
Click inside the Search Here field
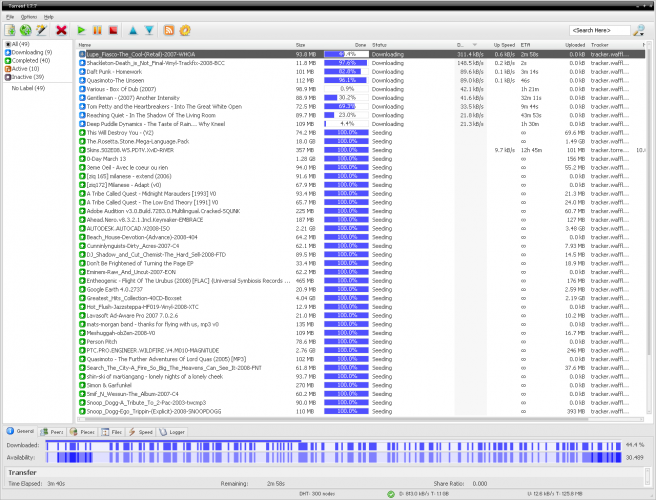click(x=598, y=31)
